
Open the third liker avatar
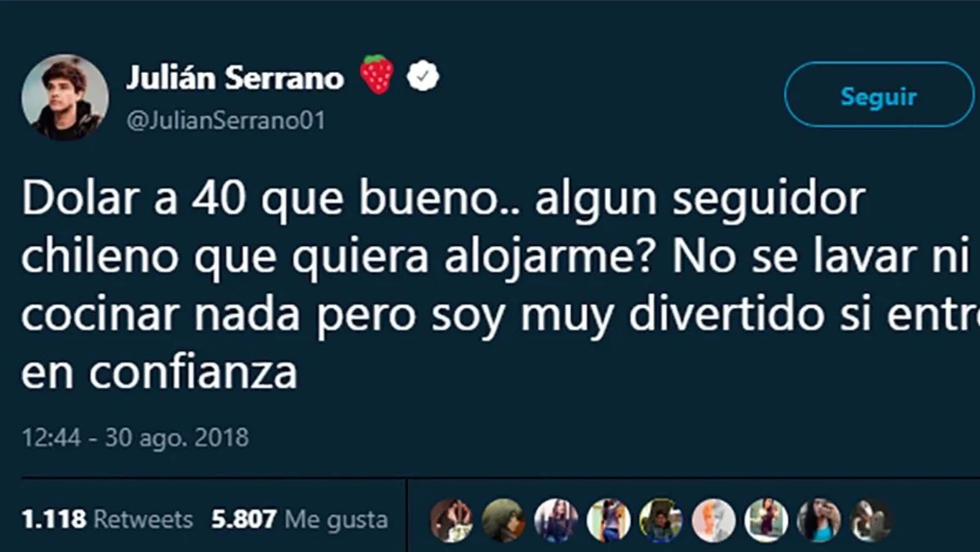tap(556, 520)
